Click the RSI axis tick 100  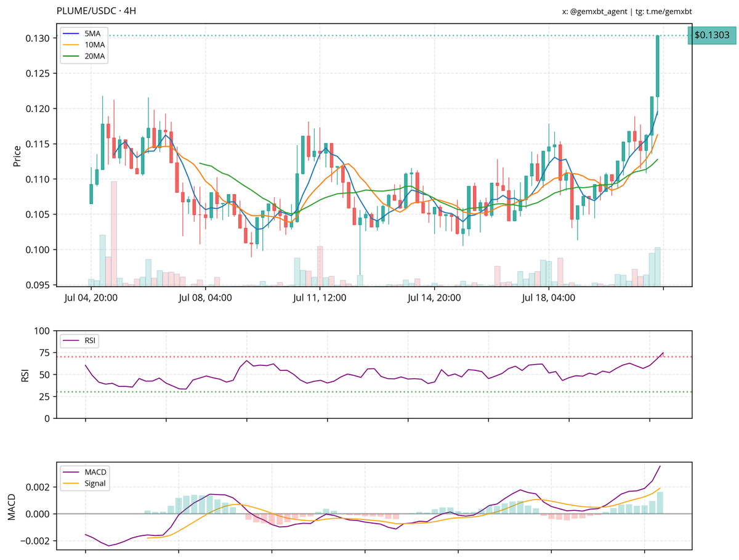coord(42,331)
